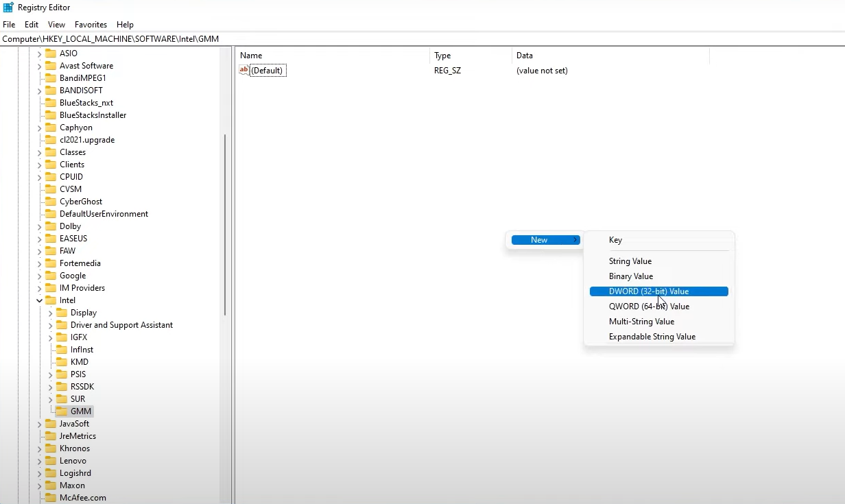The image size is (845, 504).
Task: Click the McAfee.com folder icon
Action: 51,498
